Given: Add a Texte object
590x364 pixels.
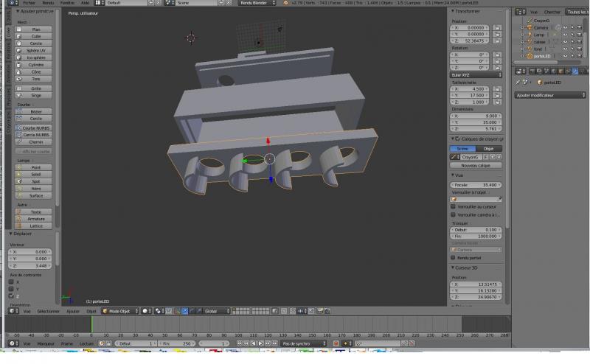Looking at the screenshot, I should click(x=36, y=211).
